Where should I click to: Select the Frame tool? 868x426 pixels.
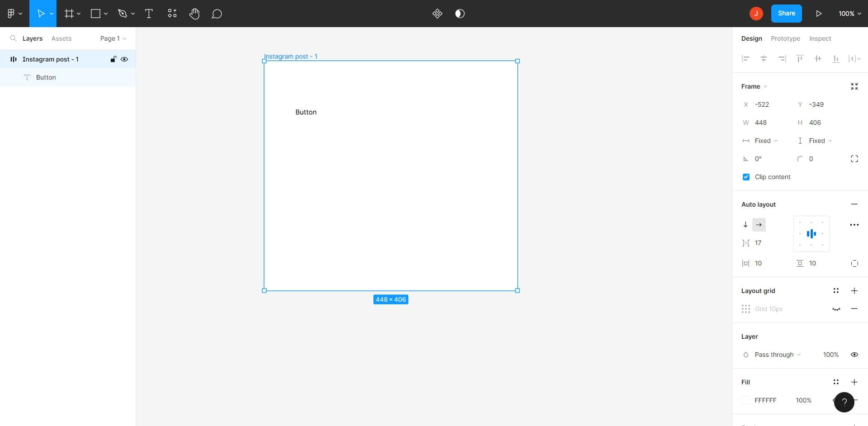68,13
